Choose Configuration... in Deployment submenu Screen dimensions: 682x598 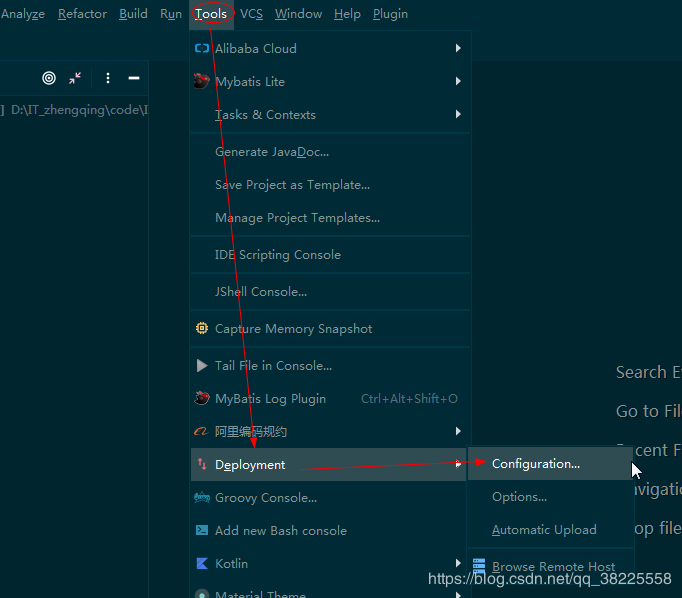tap(550, 464)
